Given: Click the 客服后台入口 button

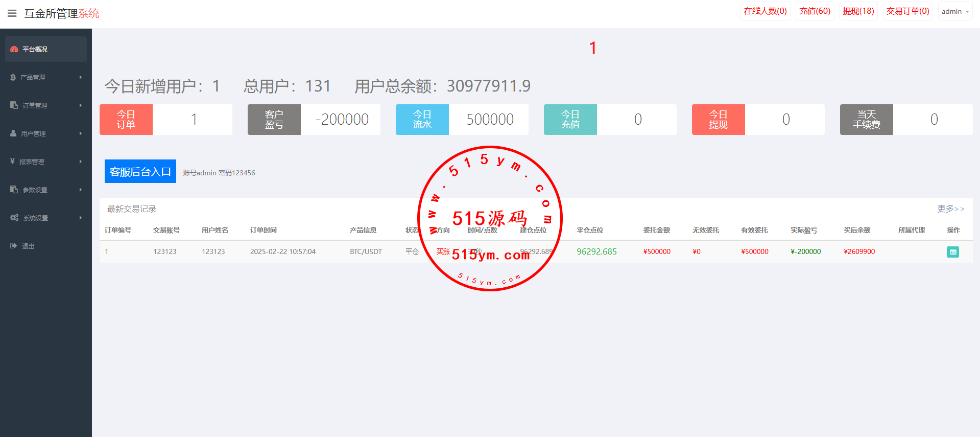Looking at the screenshot, I should (140, 171).
